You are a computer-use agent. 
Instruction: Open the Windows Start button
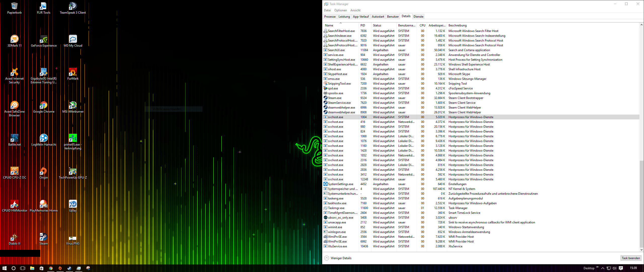pyautogui.click(x=4, y=268)
